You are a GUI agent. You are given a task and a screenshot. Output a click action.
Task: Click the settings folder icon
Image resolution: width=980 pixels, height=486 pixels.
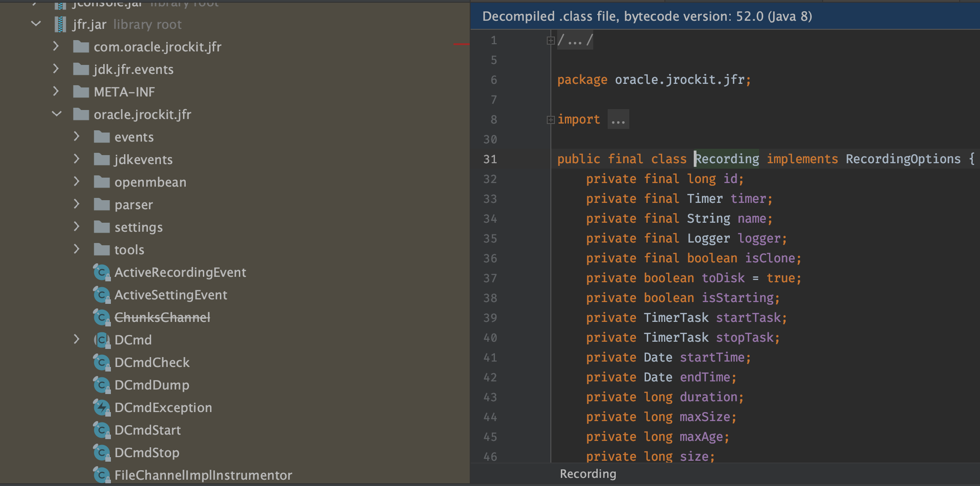point(102,227)
